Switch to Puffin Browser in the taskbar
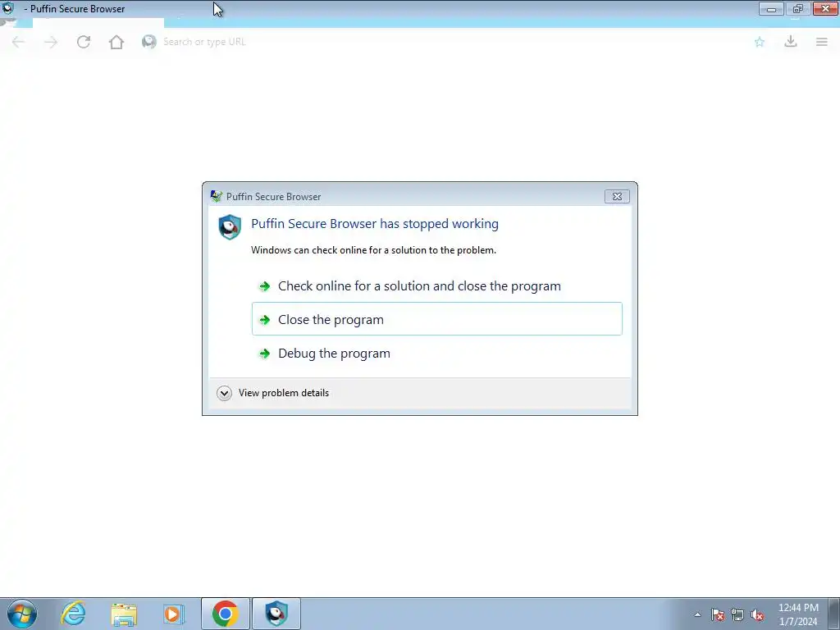840x630 pixels. click(x=276, y=614)
